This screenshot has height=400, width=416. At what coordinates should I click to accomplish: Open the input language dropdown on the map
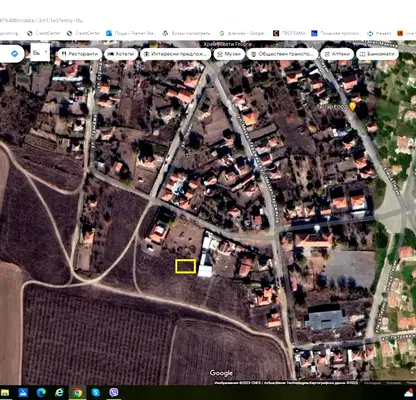point(40,53)
